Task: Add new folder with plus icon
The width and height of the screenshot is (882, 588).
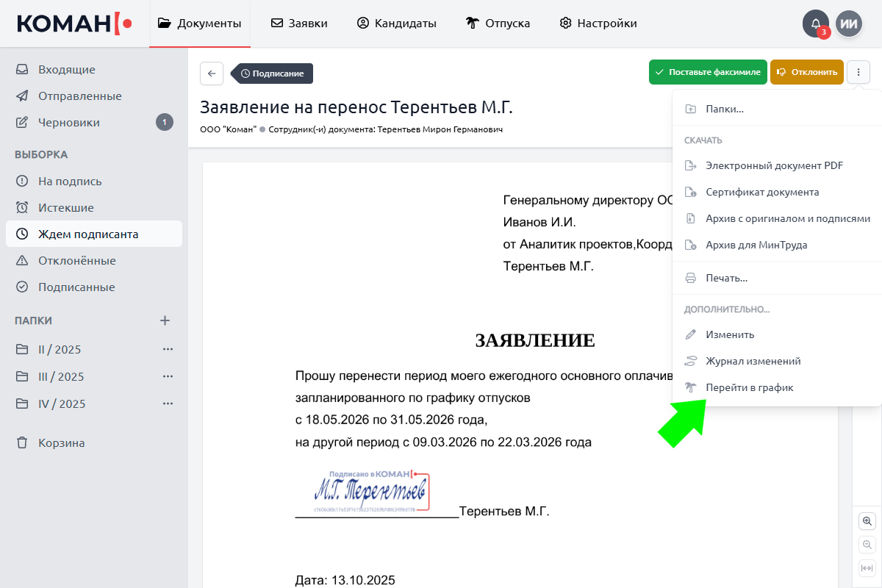Action: (x=165, y=320)
